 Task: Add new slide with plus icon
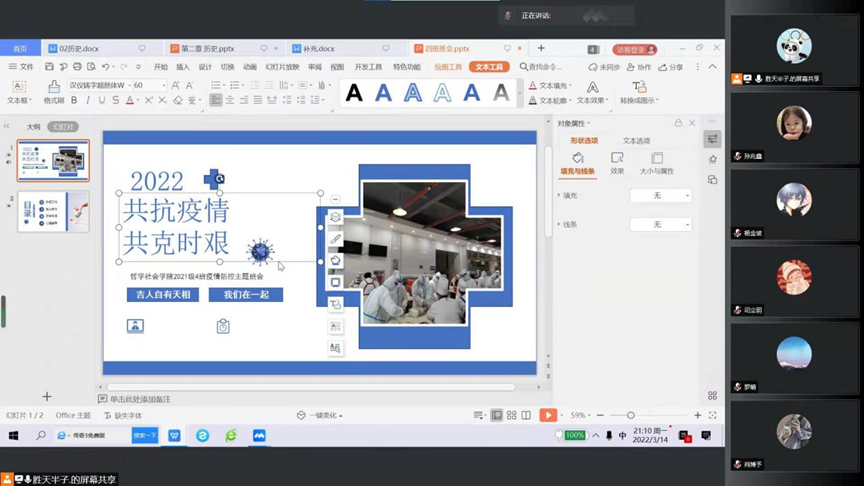[x=46, y=397]
